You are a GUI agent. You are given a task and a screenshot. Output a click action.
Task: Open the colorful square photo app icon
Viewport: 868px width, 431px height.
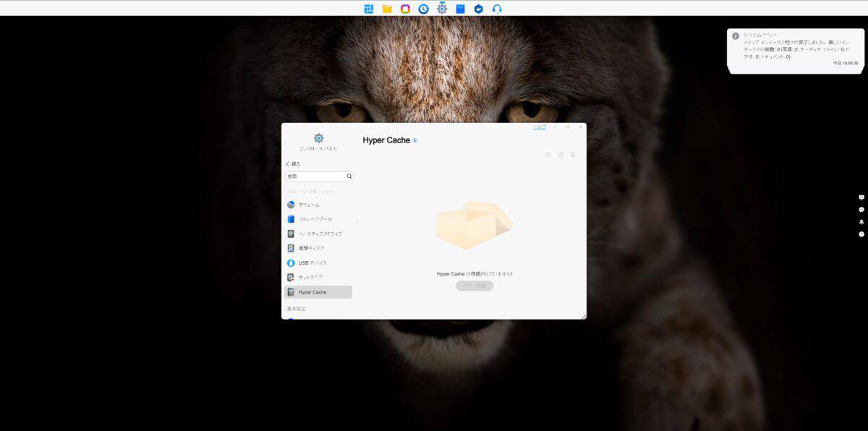pyautogui.click(x=405, y=9)
